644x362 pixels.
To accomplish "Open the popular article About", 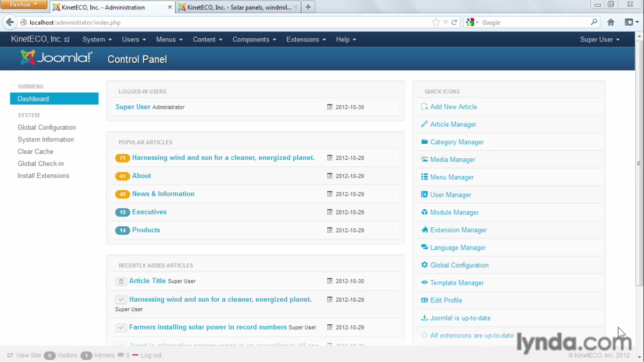I will [141, 176].
